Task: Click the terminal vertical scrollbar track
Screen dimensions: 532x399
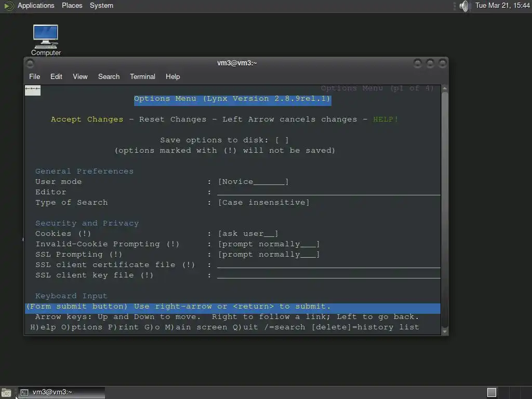Action: tap(445, 210)
